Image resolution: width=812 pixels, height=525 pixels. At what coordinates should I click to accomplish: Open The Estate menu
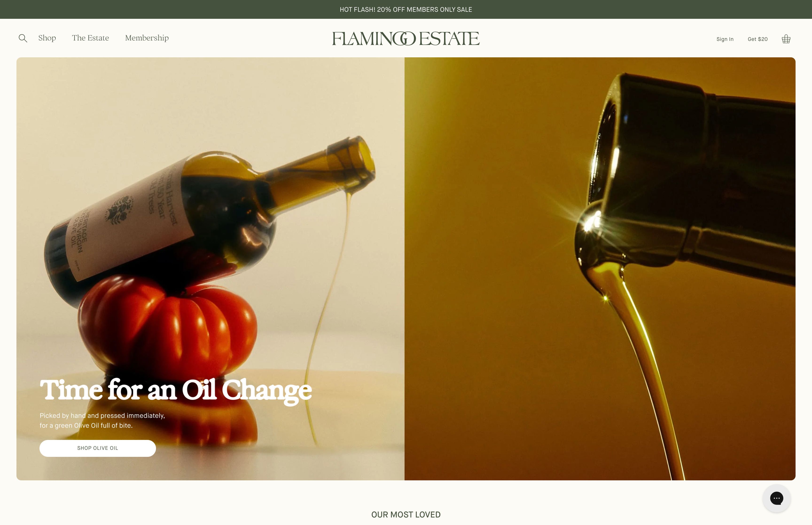pos(90,38)
